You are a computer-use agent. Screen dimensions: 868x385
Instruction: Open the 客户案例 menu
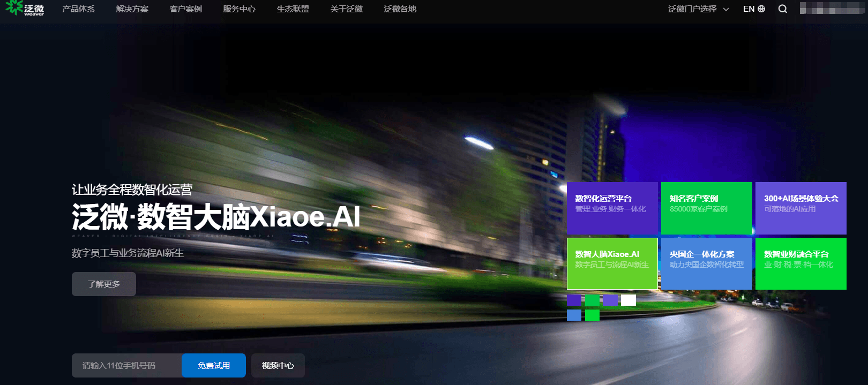pyautogui.click(x=185, y=9)
